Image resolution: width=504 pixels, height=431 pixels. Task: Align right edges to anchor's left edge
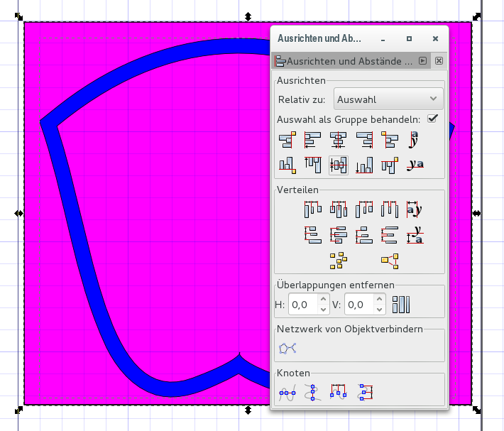point(287,140)
